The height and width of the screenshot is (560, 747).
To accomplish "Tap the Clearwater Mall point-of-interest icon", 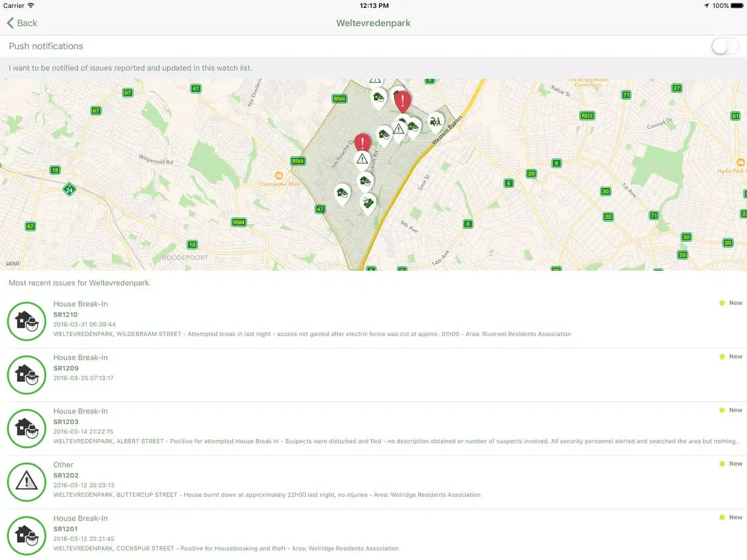I will pos(279,175).
